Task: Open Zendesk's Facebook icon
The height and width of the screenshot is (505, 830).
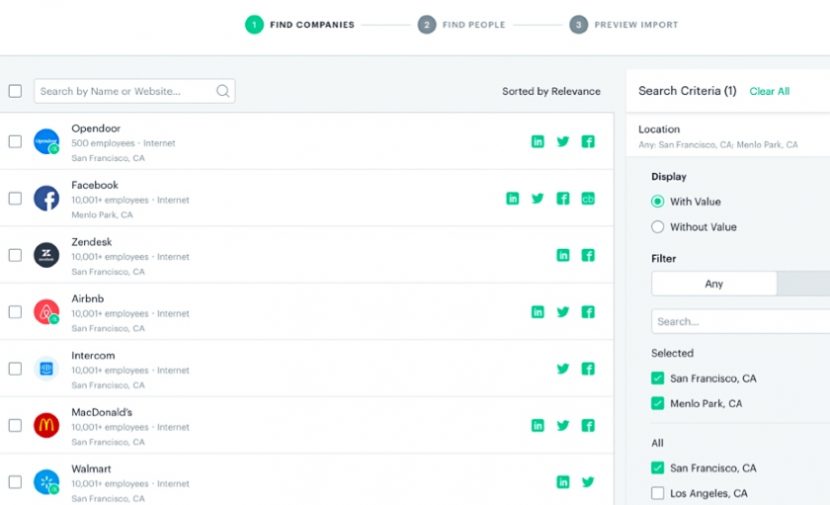Action: (x=588, y=255)
